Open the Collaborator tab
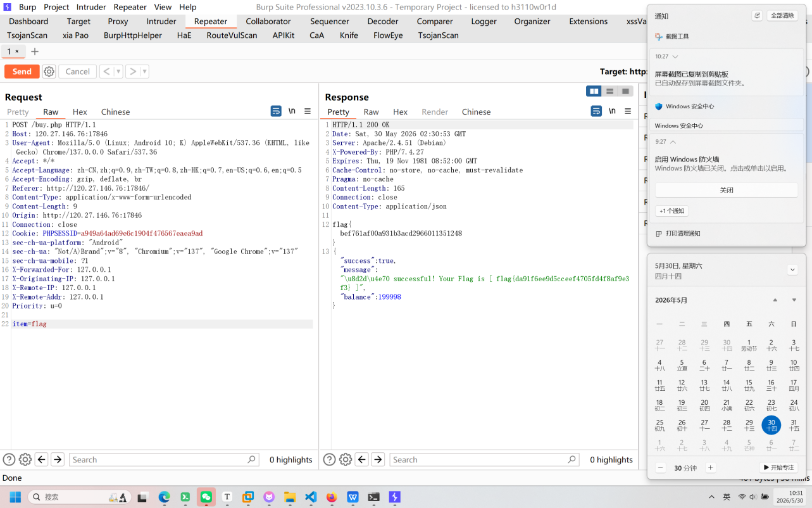The width and height of the screenshot is (812, 508). click(268, 21)
